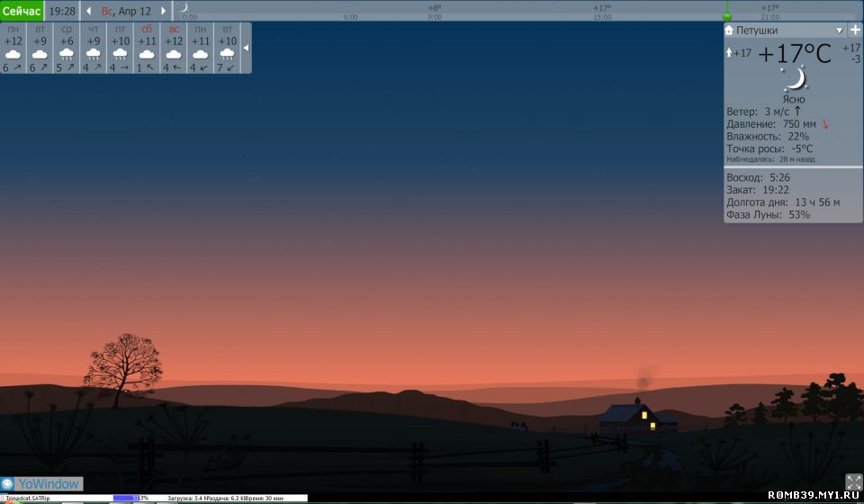Click the home icon next to Петушки
This screenshot has height=504, width=864.
pyautogui.click(x=730, y=30)
